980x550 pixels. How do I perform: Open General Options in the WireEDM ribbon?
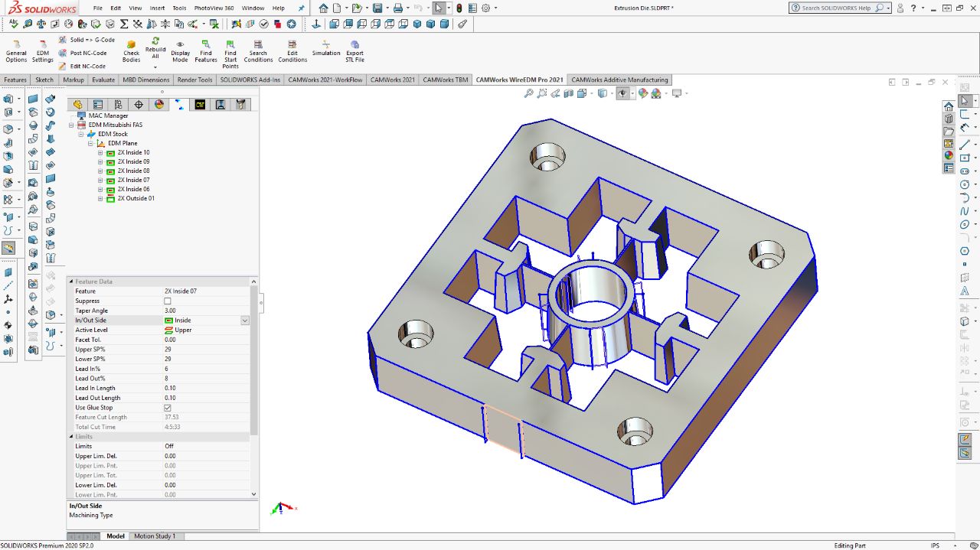tap(16, 51)
